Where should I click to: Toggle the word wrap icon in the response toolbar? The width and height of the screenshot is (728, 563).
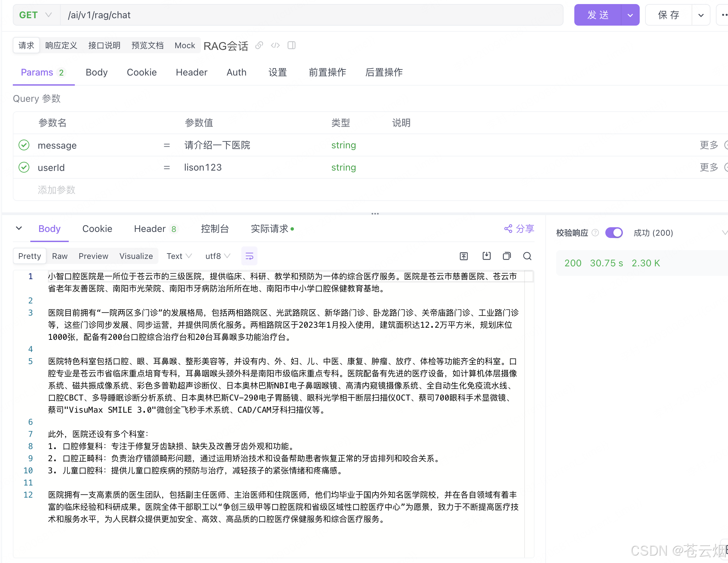click(249, 256)
